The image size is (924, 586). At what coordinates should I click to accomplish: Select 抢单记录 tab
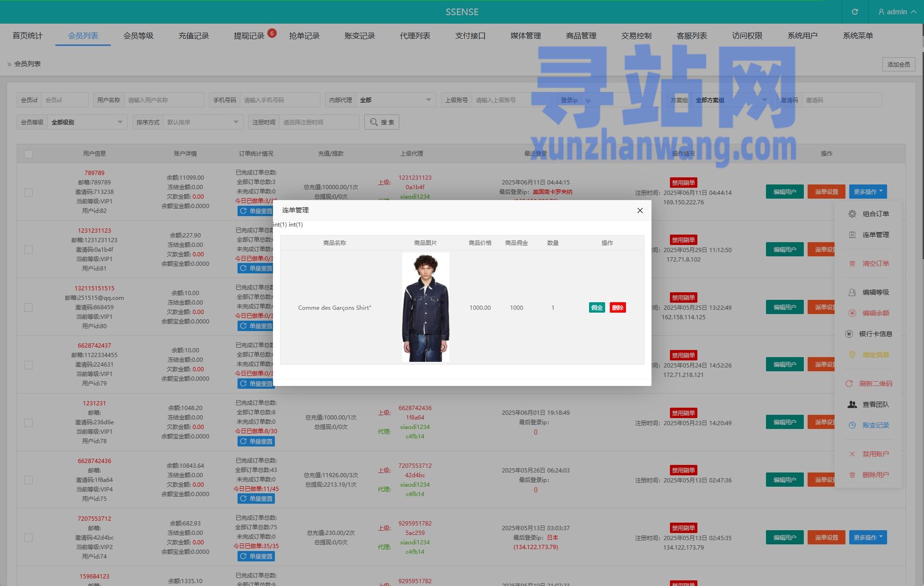tap(304, 35)
